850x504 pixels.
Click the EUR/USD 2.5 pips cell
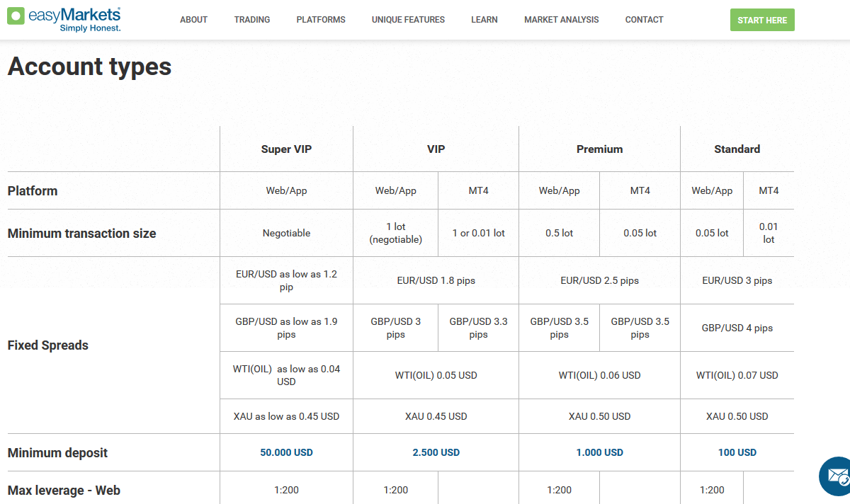pyautogui.click(x=599, y=280)
